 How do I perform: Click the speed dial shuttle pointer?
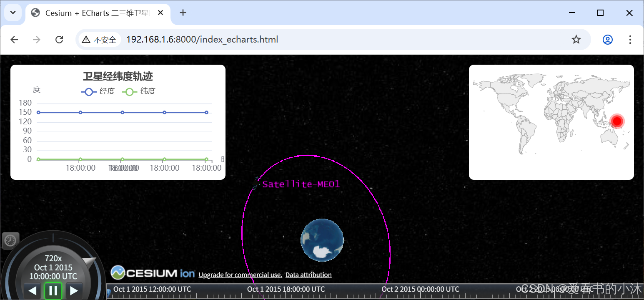pyautogui.click(x=89, y=263)
